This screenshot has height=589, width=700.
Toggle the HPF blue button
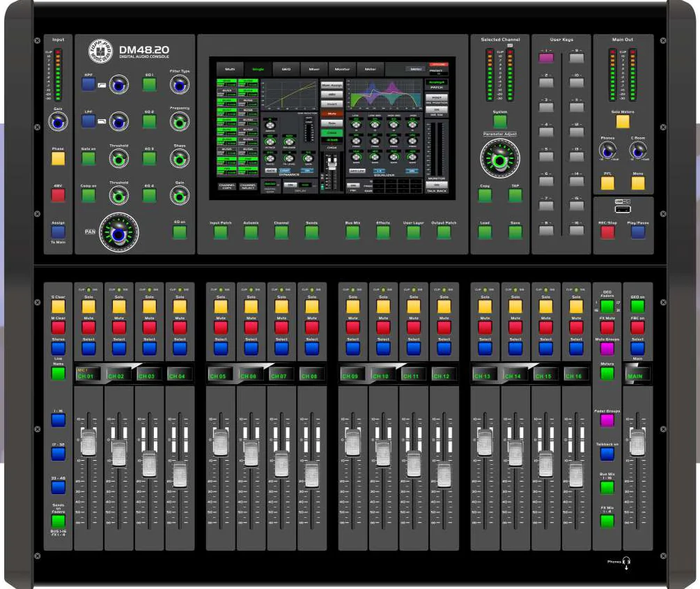pos(88,84)
